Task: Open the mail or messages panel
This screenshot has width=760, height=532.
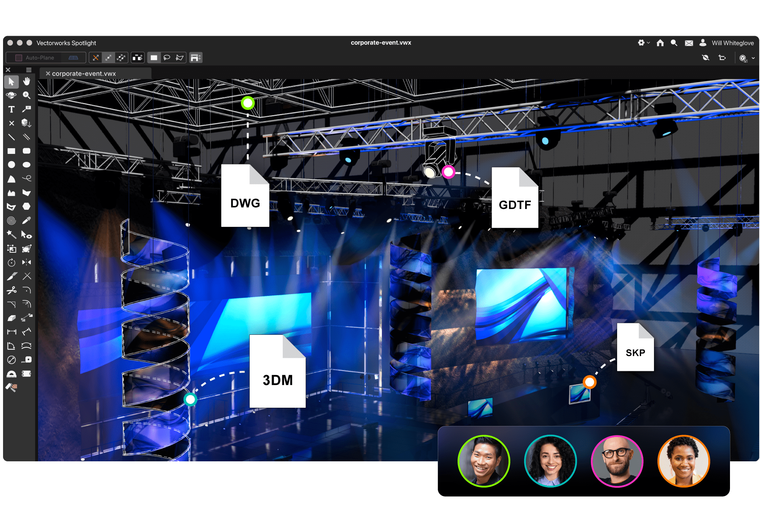Action: click(689, 43)
